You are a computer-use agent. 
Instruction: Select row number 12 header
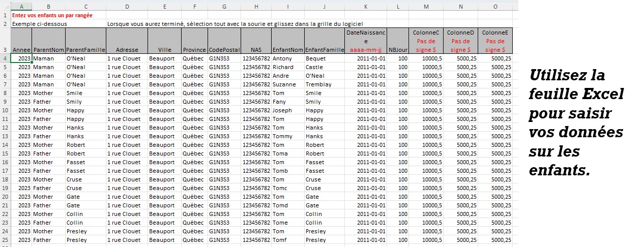[x=5, y=128]
